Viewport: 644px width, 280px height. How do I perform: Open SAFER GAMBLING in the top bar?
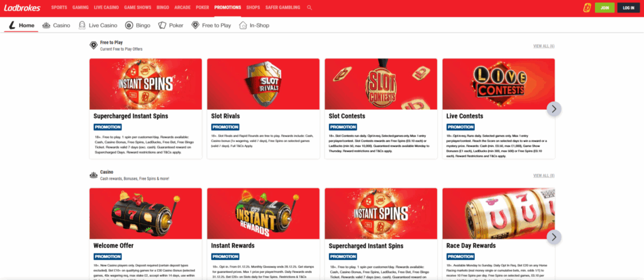coord(282,8)
